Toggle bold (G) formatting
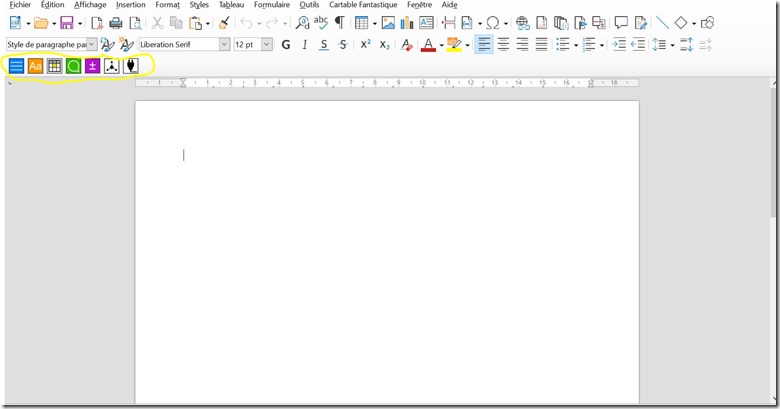780x409 pixels. [x=286, y=45]
